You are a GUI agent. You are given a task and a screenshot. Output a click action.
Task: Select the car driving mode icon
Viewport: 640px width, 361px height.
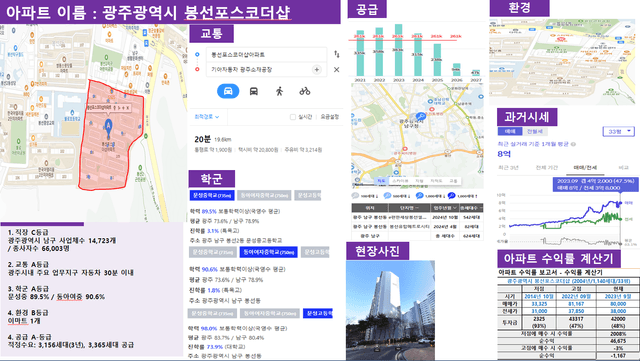[x=228, y=91]
